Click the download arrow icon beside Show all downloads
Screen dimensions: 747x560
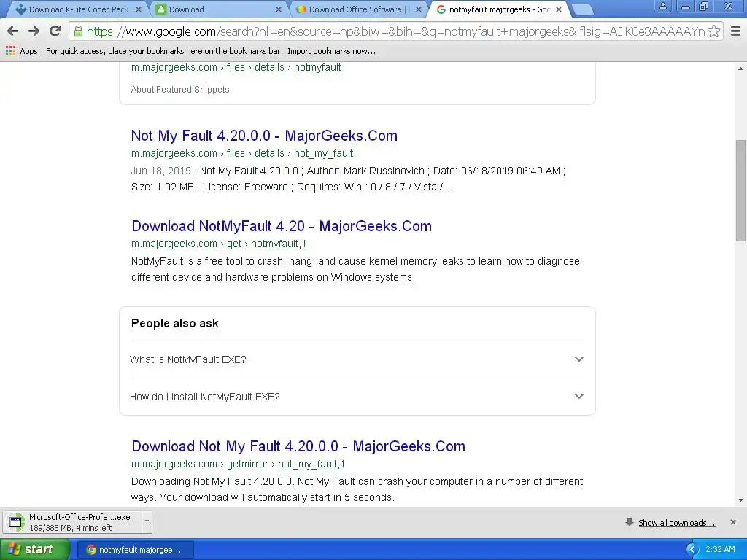click(630, 522)
